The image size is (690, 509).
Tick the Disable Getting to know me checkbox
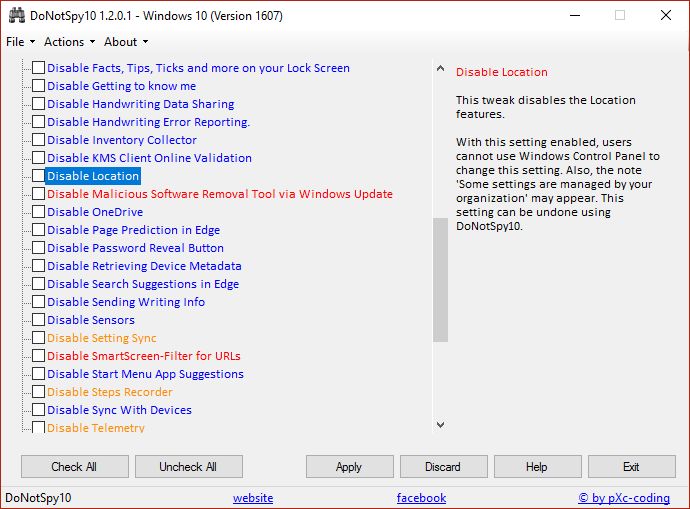[x=38, y=86]
